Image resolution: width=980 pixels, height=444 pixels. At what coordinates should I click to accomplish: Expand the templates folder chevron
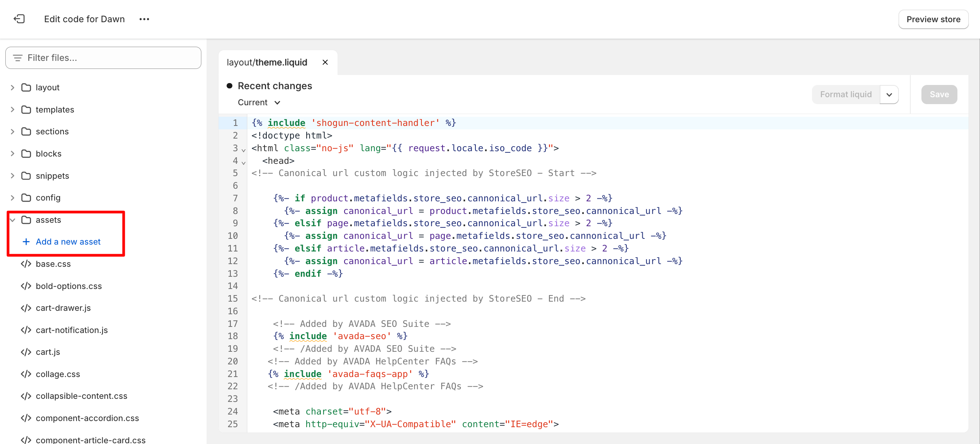pos(12,109)
